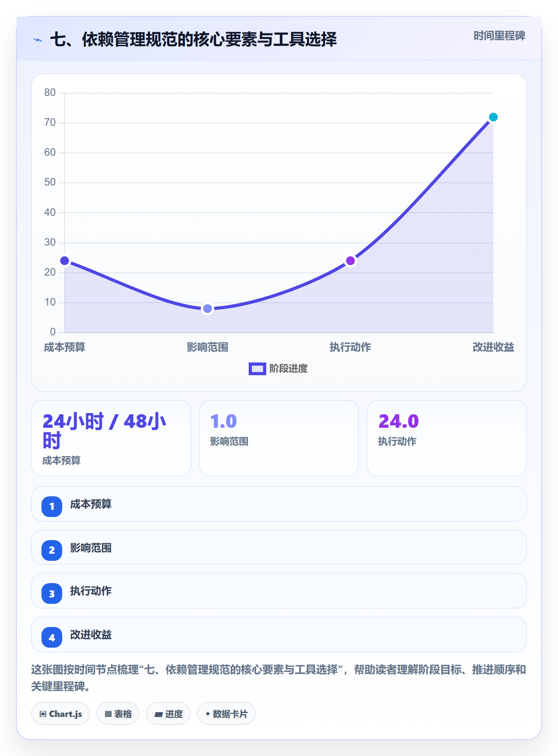Click the 改进收益 x-axis label
558x756 pixels.
click(x=493, y=347)
